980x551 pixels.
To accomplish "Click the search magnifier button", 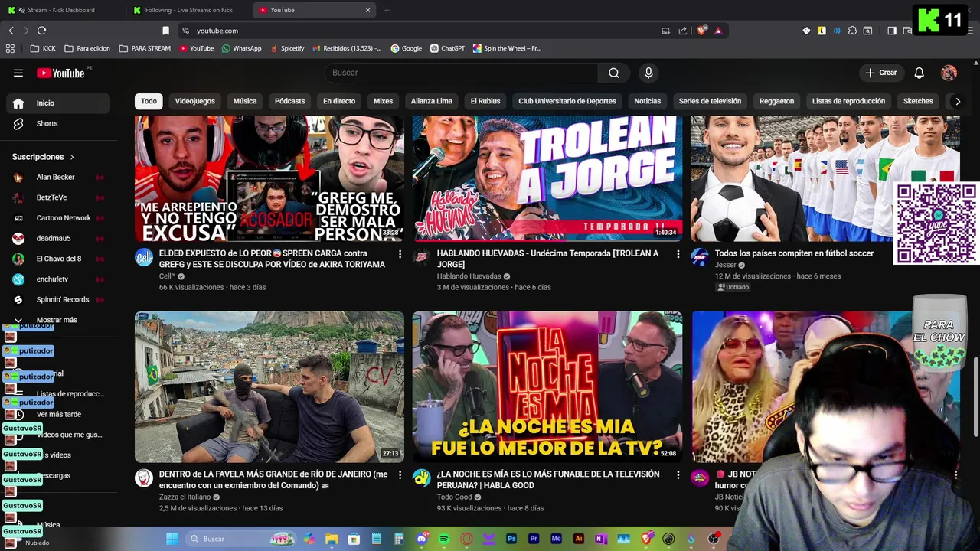I will tap(614, 73).
